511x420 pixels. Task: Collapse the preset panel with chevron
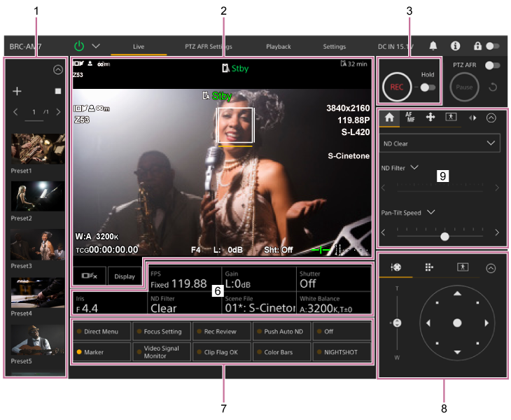point(57,70)
